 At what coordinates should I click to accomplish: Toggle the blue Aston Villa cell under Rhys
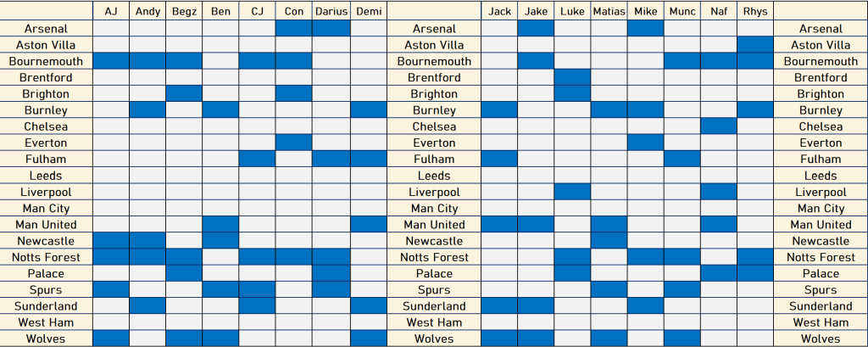[754, 45]
